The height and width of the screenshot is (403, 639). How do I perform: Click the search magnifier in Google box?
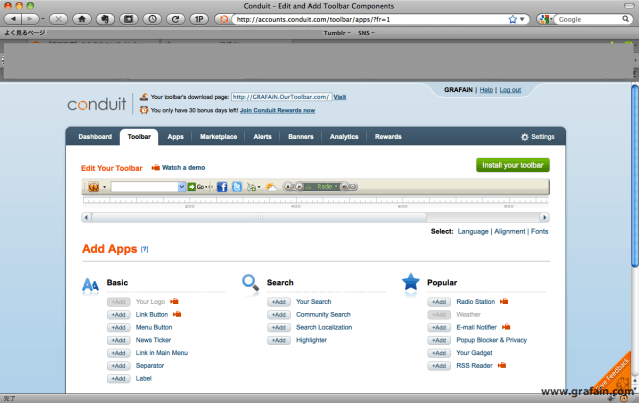[x=625, y=19]
